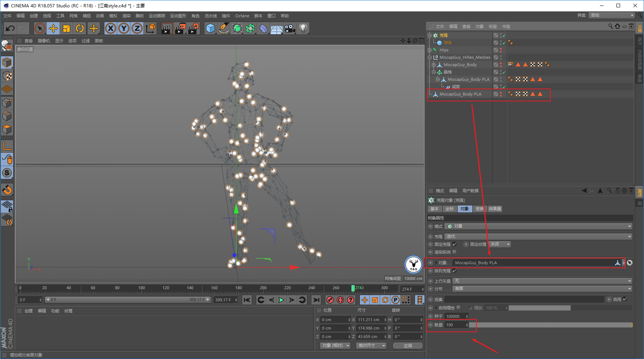Switch to the 坐标 tab
644x359 pixels.
tap(450, 209)
